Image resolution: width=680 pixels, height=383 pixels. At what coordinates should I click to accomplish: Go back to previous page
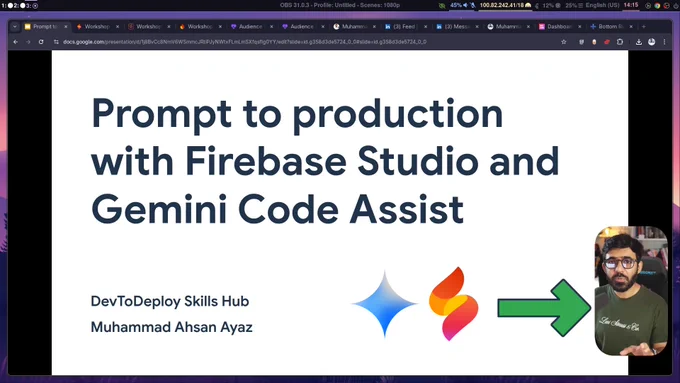point(16,42)
